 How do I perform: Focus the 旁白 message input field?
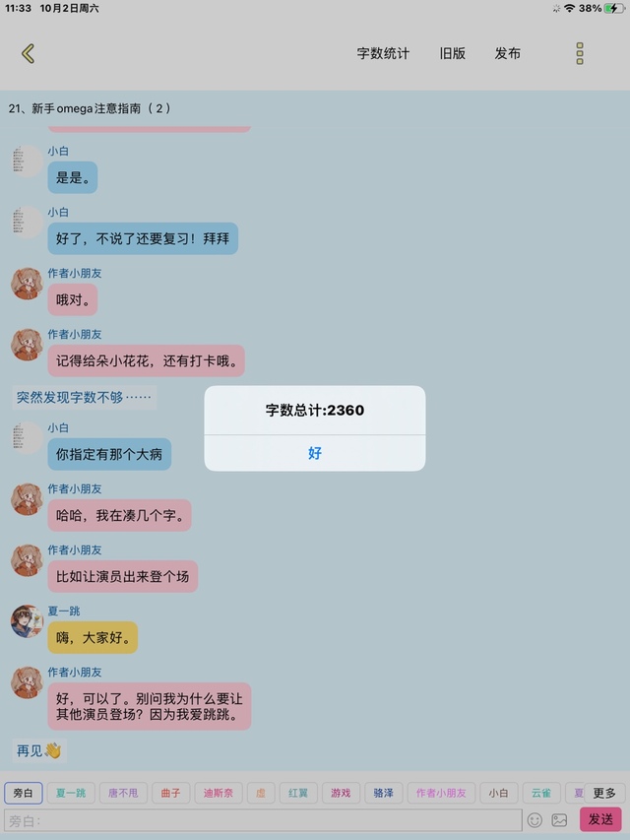(x=263, y=820)
